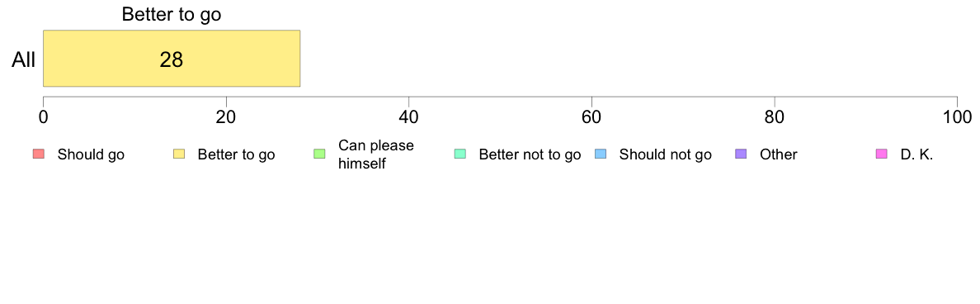The height and width of the screenshot is (304, 980).
Task: Click the Should go legend label
Action: 92,155
